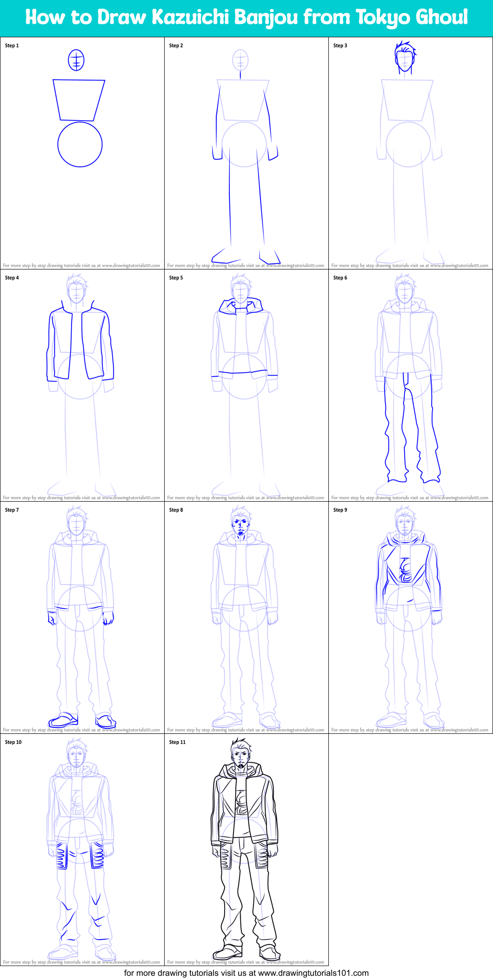Click the 'Step 5' label

[176, 278]
